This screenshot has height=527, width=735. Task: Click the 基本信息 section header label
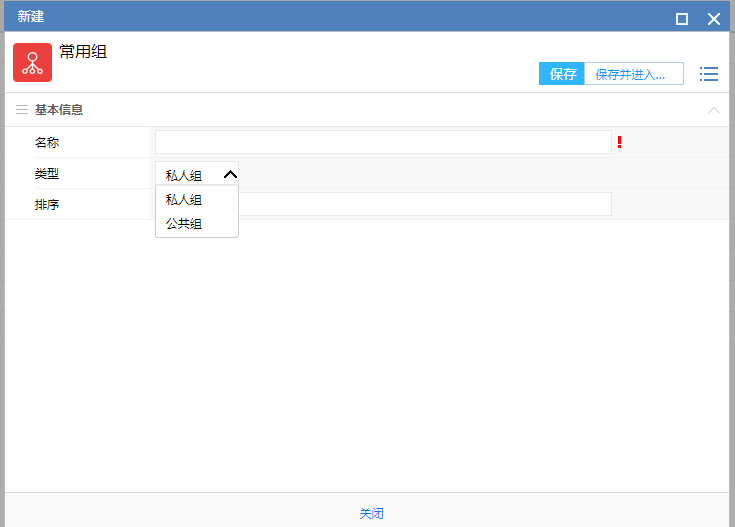pyautogui.click(x=59, y=110)
